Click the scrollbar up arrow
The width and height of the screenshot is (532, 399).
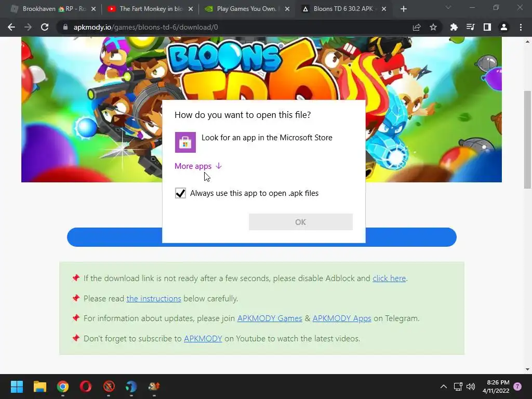click(527, 42)
